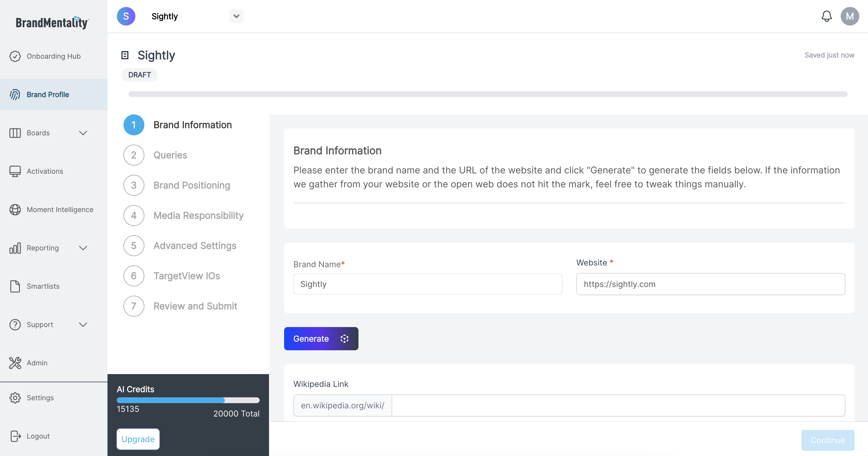Click the AI Credits progress bar
The height and width of the screenshot is (456, 868).
click(x=188, y=400)
